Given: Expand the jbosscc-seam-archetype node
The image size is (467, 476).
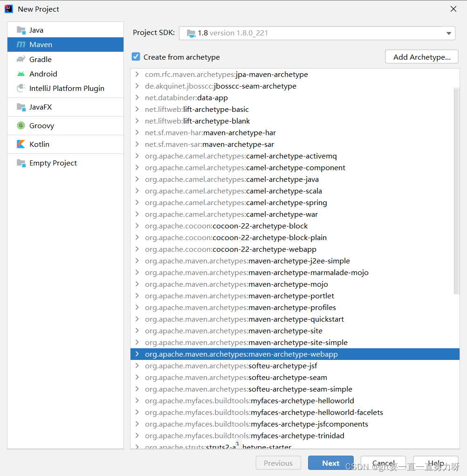Looking at the screenshot, I should pyautogui.click(x=137, y=86).
